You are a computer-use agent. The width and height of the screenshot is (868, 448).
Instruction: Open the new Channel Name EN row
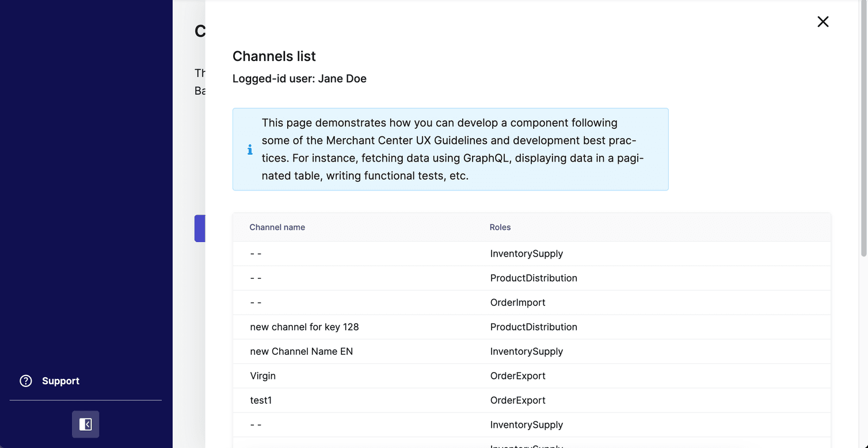point(301,351)
